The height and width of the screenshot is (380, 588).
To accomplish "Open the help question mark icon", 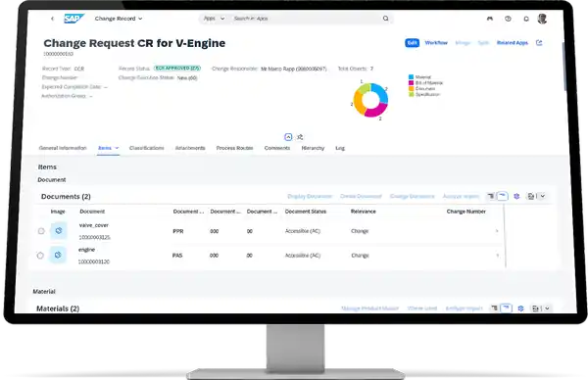I will pyautogui.click(x=508, y=19).
